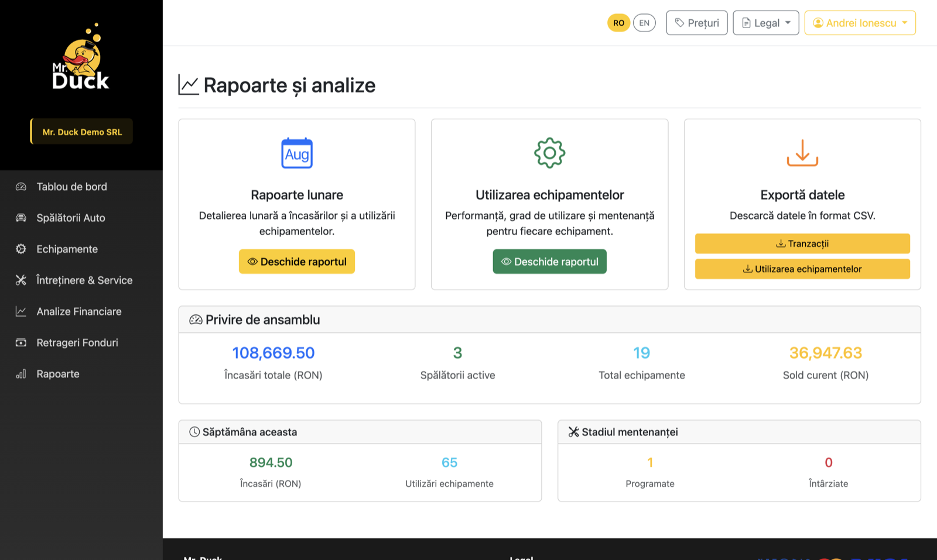937x560 pixels.
Task: Click the 65 equipment uses value
Action: pyautogui.click(x=449, y=462)
